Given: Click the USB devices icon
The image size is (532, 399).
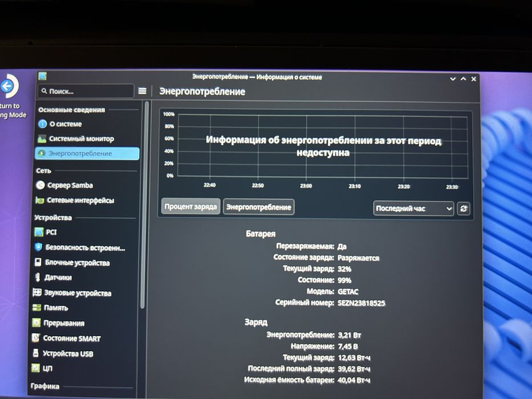Looking at the screenshot, I should click(35, 353).
